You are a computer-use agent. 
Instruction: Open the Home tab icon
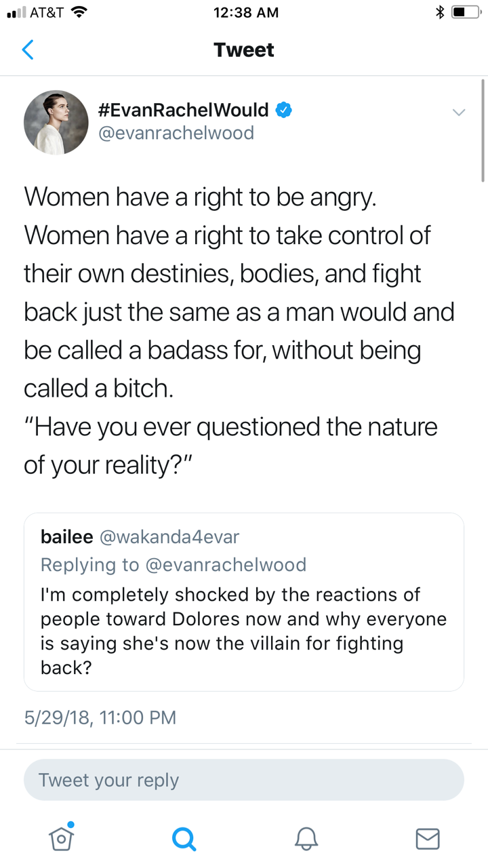pos(61,838)
